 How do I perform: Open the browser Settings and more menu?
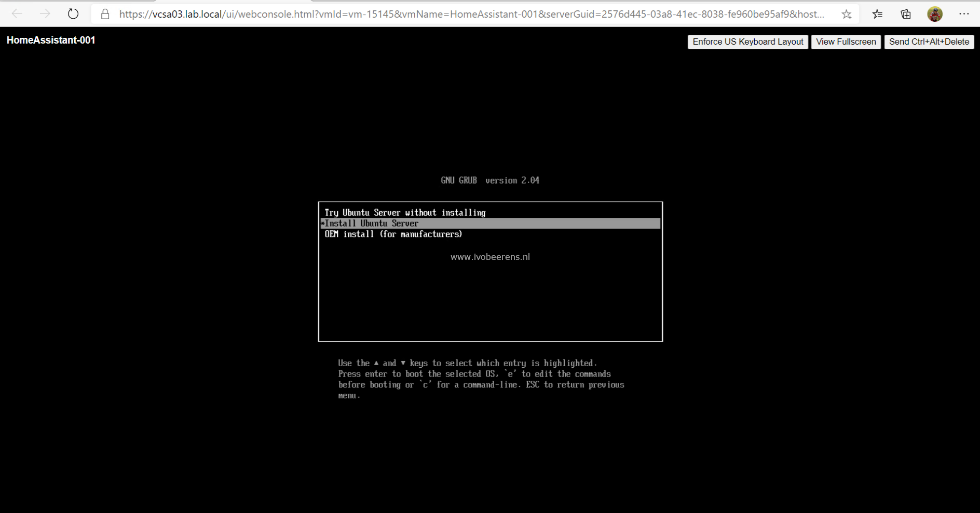point(964,14)
